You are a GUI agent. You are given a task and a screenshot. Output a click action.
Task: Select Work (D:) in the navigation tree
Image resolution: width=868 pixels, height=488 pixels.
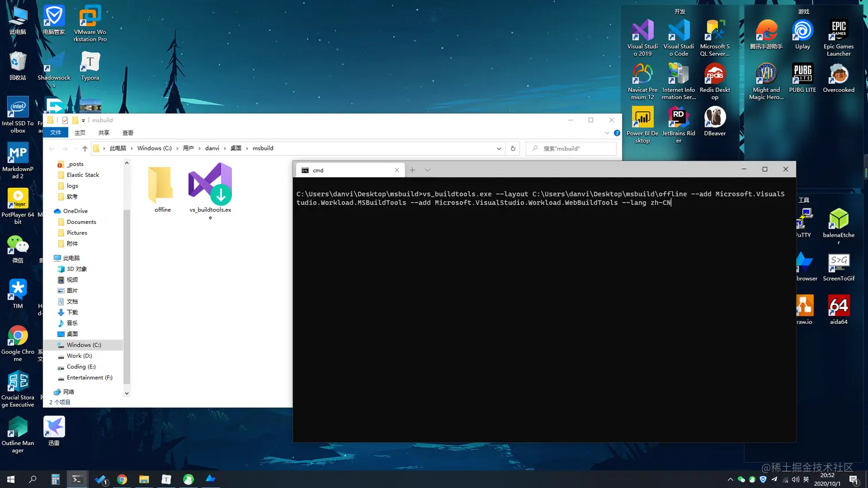(x=79, y=356)
